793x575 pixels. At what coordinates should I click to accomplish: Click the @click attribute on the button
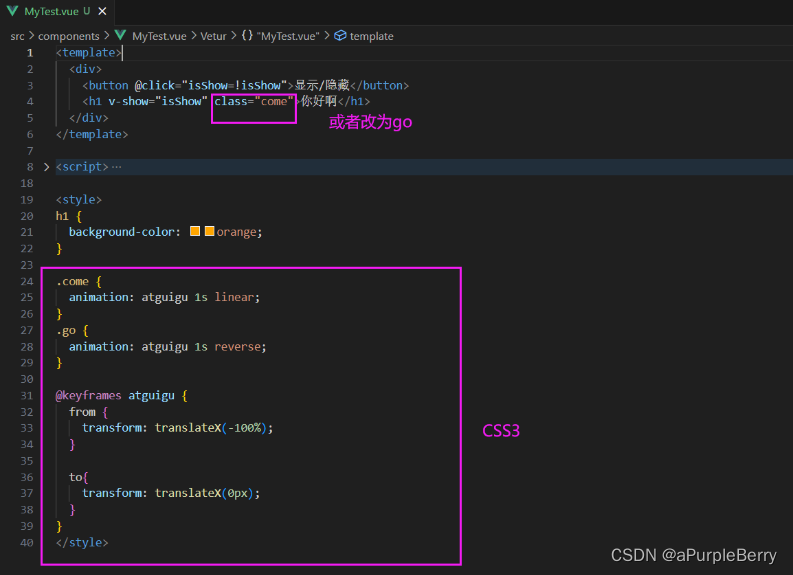pos(211,85)
